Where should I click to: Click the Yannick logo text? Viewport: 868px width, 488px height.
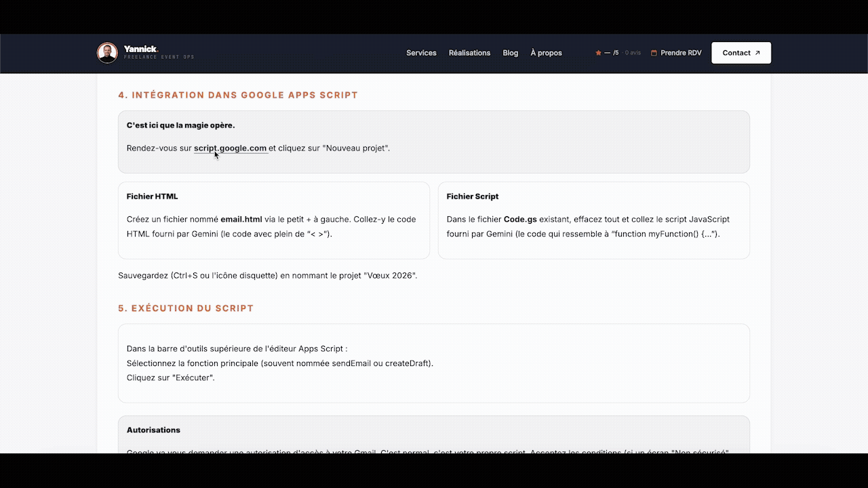(140, 49)
